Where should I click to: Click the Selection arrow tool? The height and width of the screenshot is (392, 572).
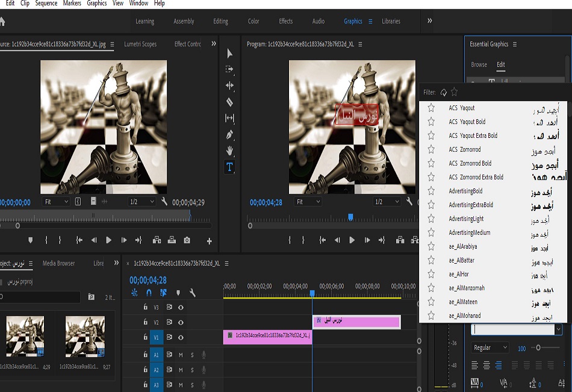coord(229,54)
